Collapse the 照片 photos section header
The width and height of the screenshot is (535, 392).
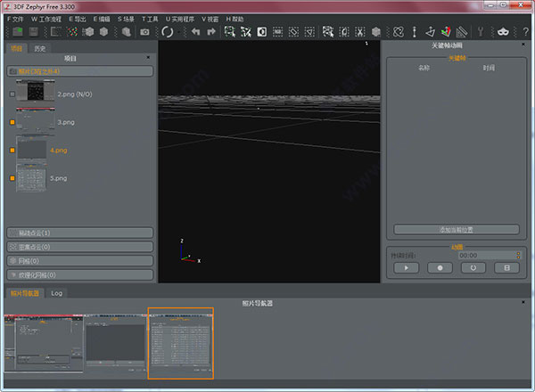[80, 71]
